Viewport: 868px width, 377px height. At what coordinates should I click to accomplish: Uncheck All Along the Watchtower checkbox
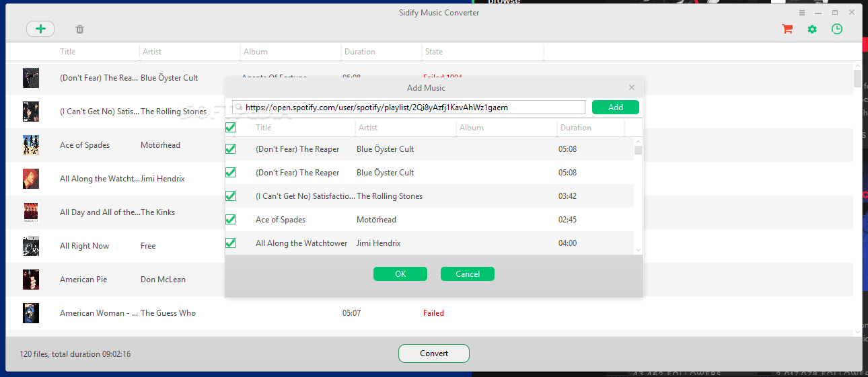[x=230, y=243]
